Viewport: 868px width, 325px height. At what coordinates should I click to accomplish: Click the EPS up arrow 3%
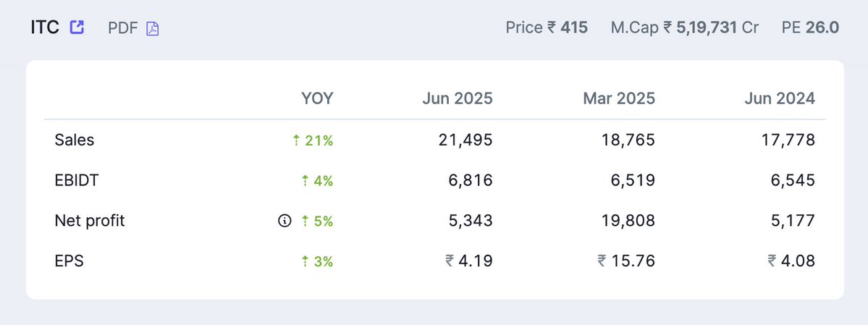pos(317,261)
